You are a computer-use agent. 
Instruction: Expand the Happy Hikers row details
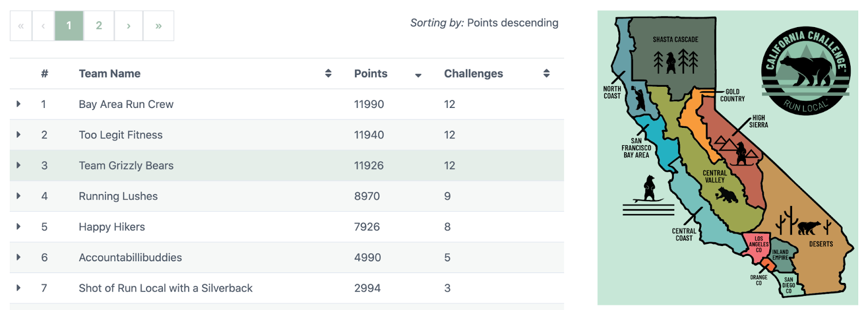pyautogui.click(x=18, y=227)
